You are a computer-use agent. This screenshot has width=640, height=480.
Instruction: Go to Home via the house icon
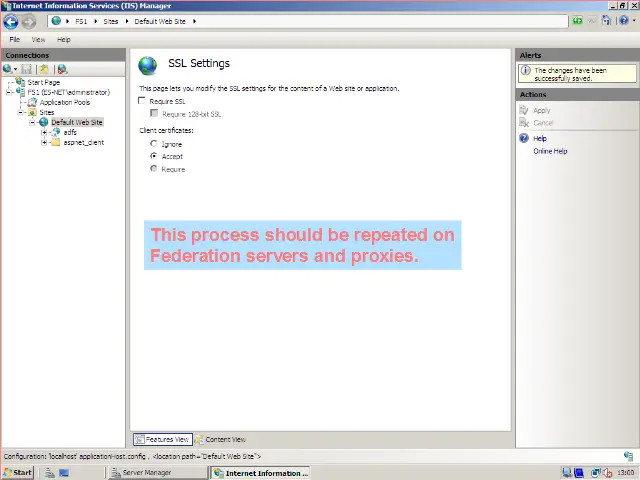pyautogui.click(x=607, y=20)
